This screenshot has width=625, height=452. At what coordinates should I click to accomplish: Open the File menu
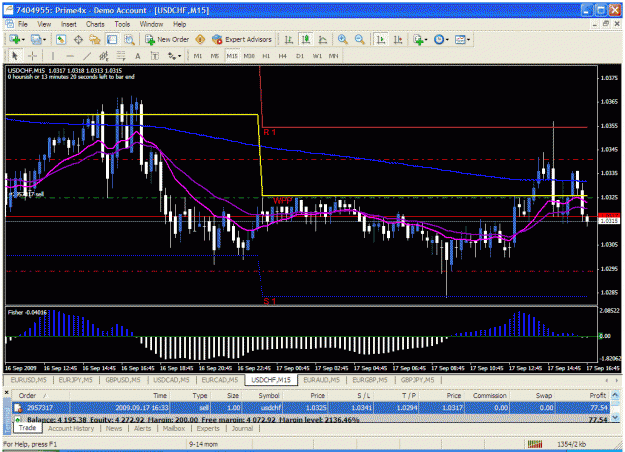click(x=23, y=24)
